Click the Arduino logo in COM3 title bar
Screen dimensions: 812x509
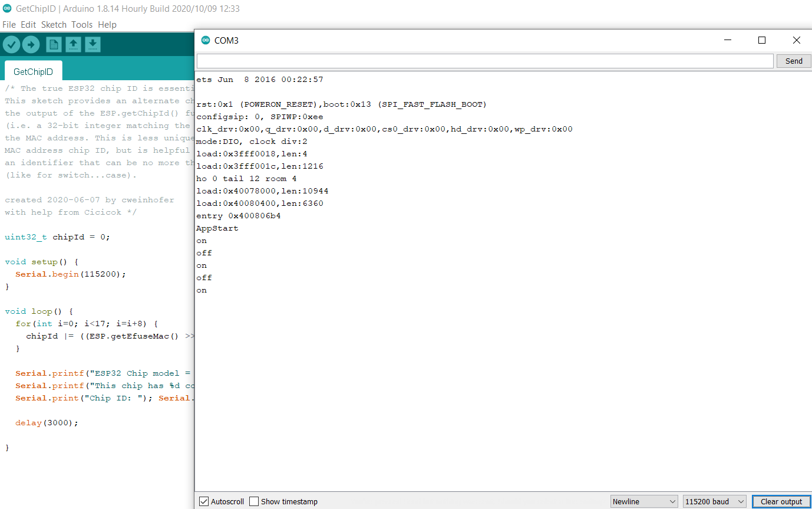click(x=206, y=40)
